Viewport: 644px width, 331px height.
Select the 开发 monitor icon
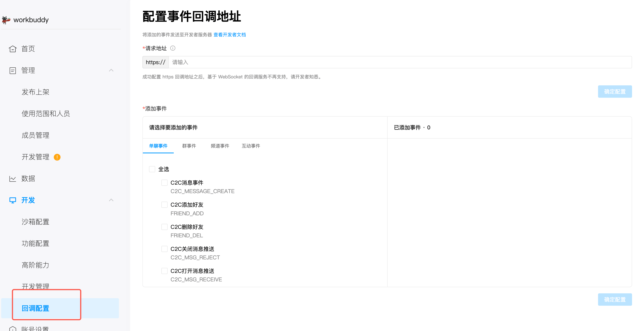pos(13,200)
